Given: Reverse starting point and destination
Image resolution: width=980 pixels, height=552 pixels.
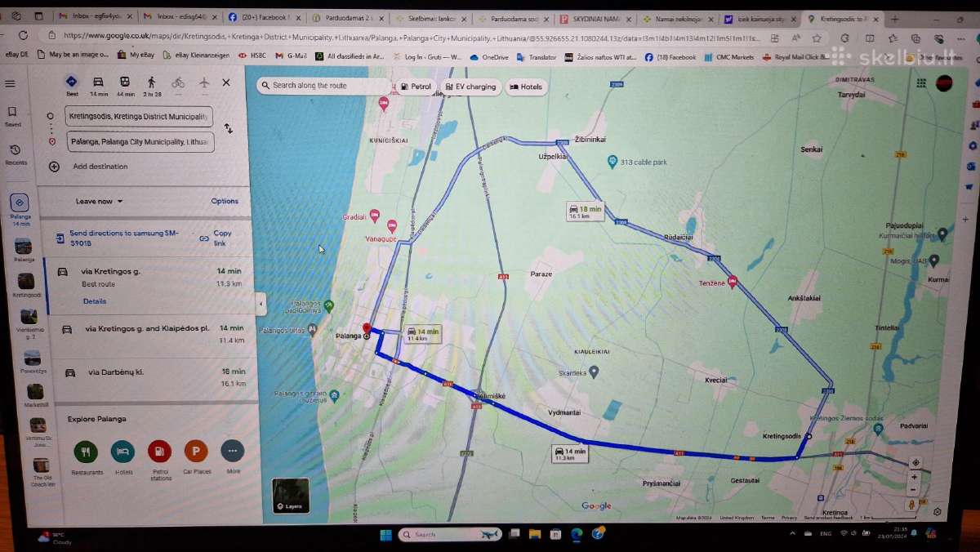Looking at the screenshot, I should pyautogui.click(x=228, y=128).
